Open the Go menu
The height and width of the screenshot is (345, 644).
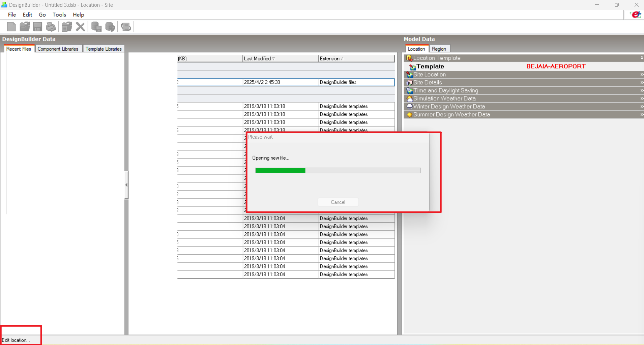(42, 15)
